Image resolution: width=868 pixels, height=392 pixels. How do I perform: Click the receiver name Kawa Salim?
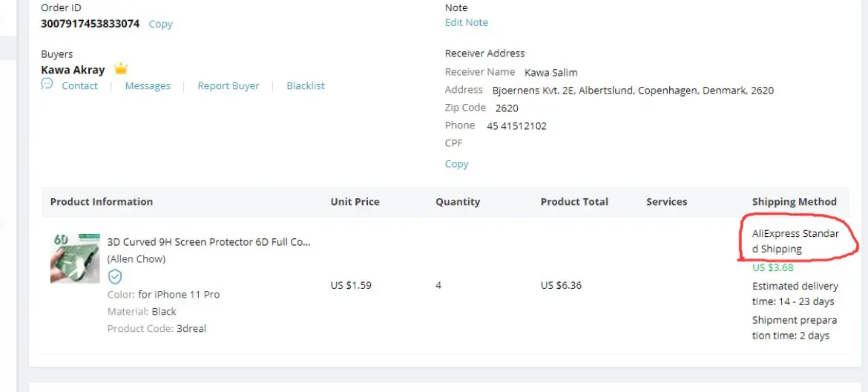coord(550,73)
